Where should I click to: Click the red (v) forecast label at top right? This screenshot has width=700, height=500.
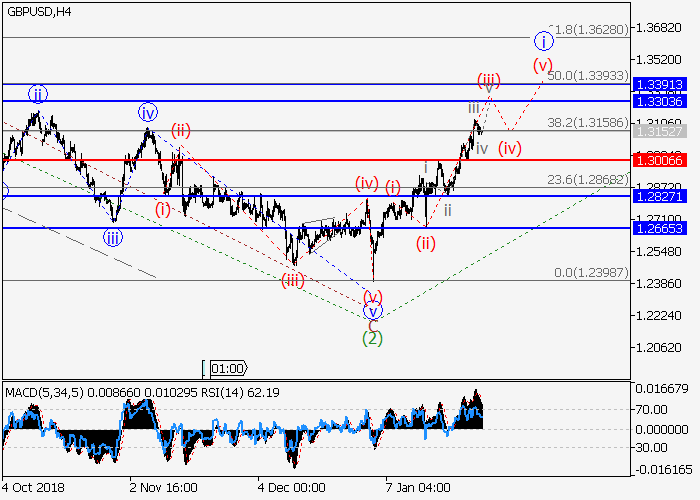pyautogui.click(x=542, y=66)
